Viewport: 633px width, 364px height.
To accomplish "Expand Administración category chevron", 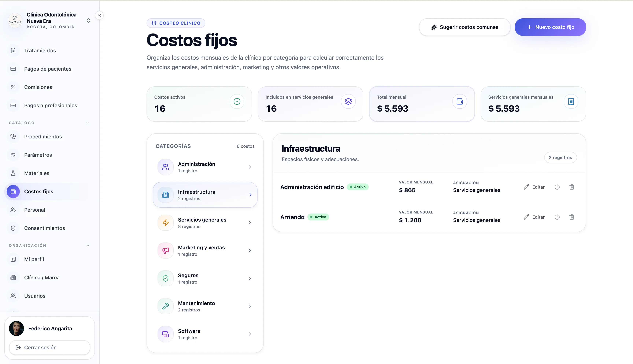I will (x=249, y=167).
